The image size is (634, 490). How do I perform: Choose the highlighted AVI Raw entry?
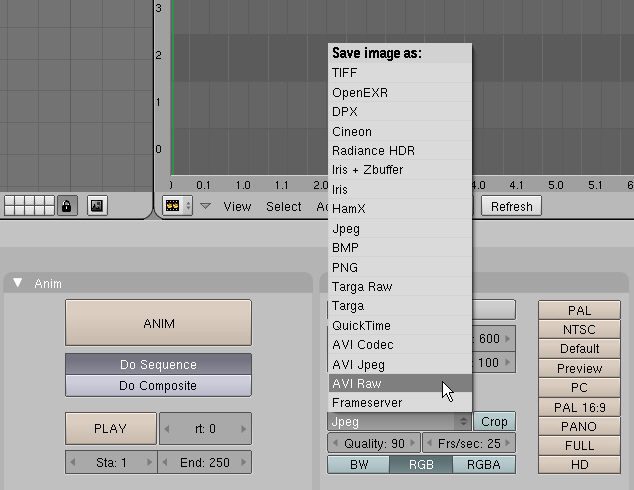(x=400, y=383)
